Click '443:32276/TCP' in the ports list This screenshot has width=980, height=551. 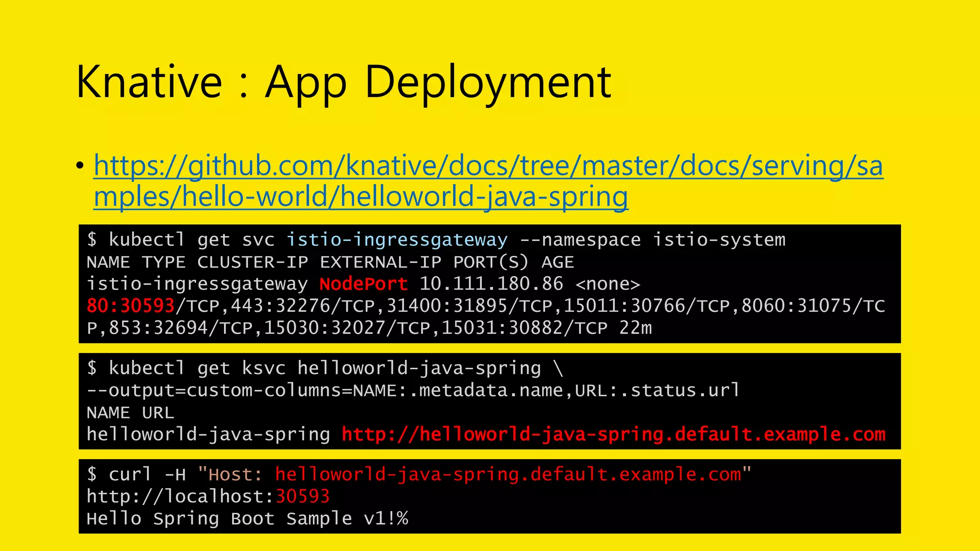(x=302, y=306)
